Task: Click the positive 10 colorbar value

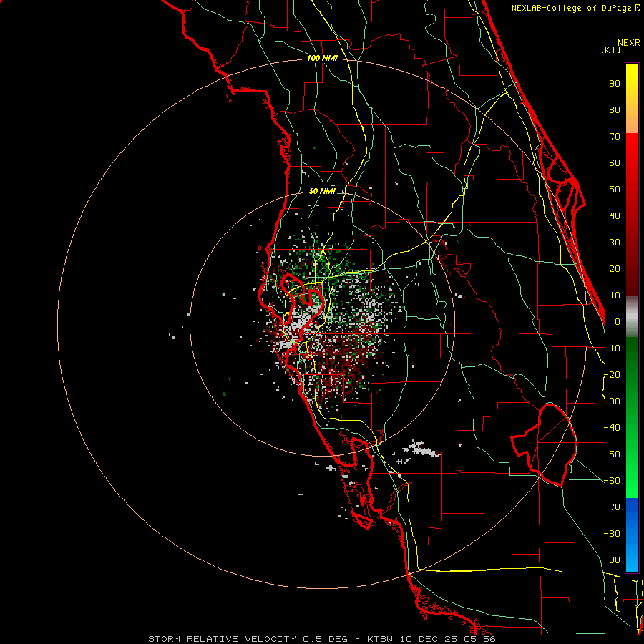Action: pos(615,296)
